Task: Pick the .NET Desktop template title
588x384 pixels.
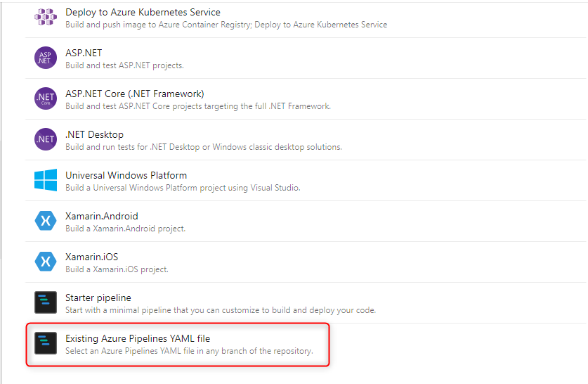Action: coord(94,134)
